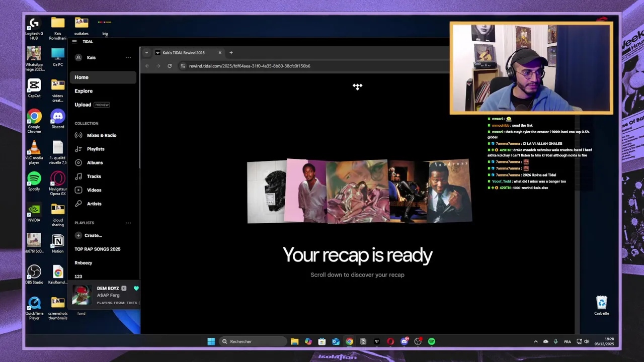644x362 pixels.
Task: Click the center pink album cover
Action: pyautogui.click(x=358, y=191)
